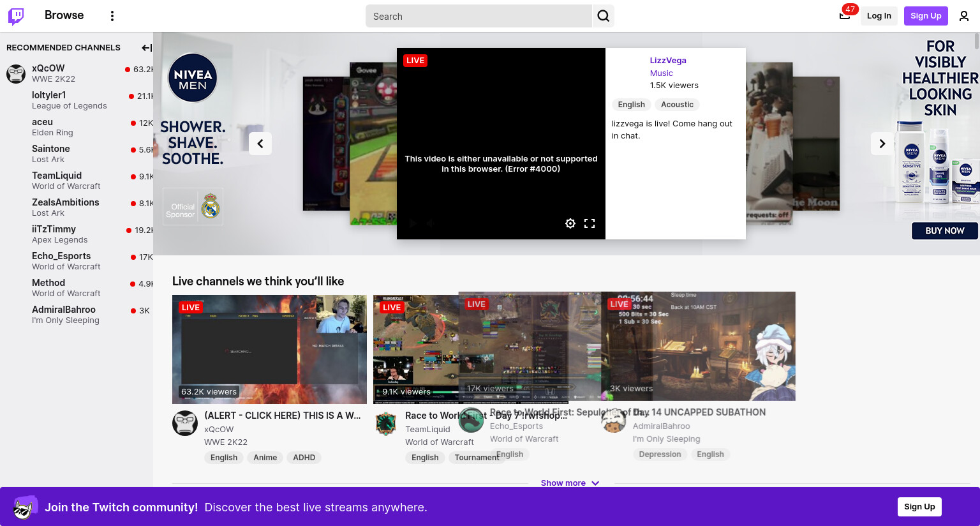Click World of Warcraft category on TeamLiquid card
980x526 pixels.
(440, 442)
